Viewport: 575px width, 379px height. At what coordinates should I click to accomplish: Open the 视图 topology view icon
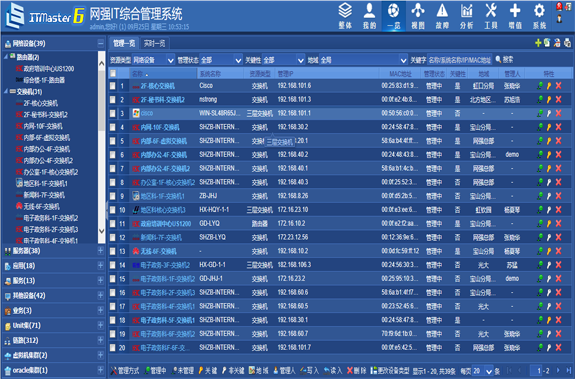click(x=418, y=16)
